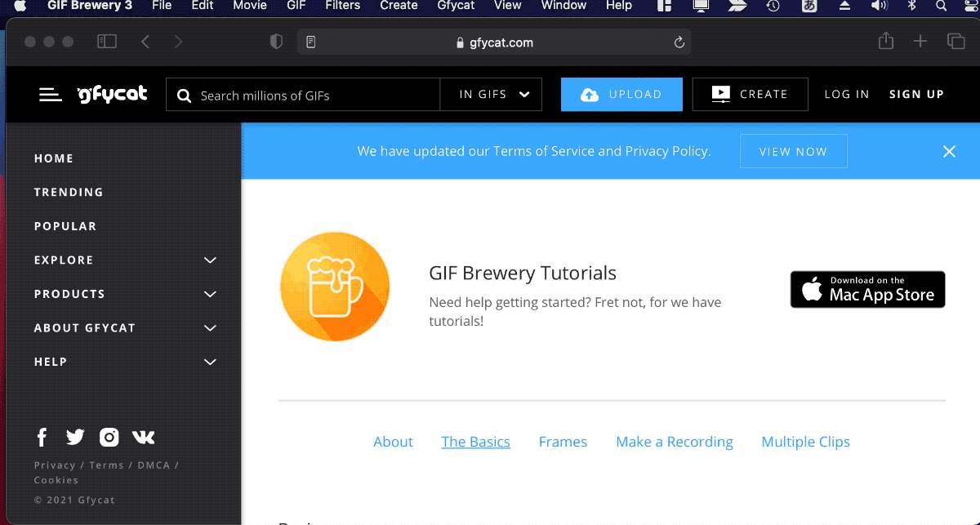
Task: Click the blue UPLOAD button
Action: pos(621,95)
